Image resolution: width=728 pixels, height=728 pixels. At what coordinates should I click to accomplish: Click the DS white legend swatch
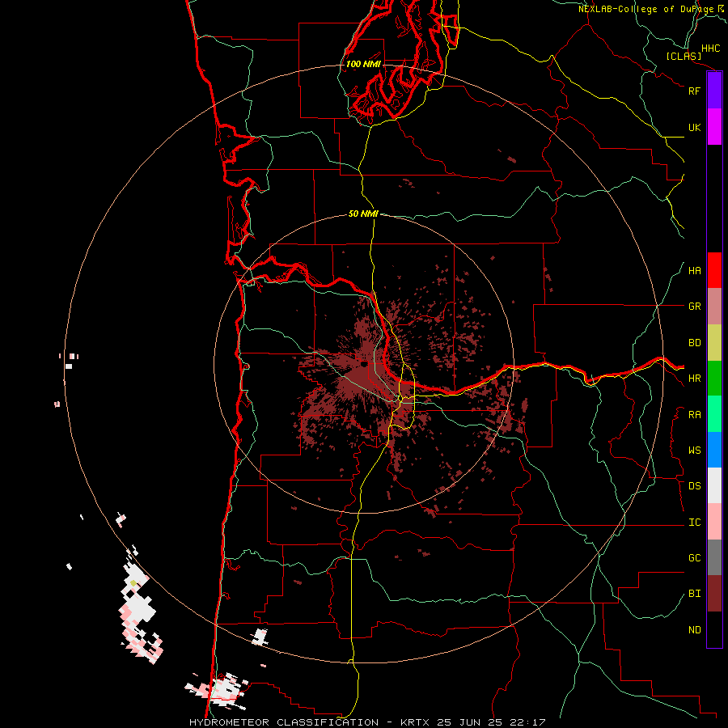click(714, 485)
